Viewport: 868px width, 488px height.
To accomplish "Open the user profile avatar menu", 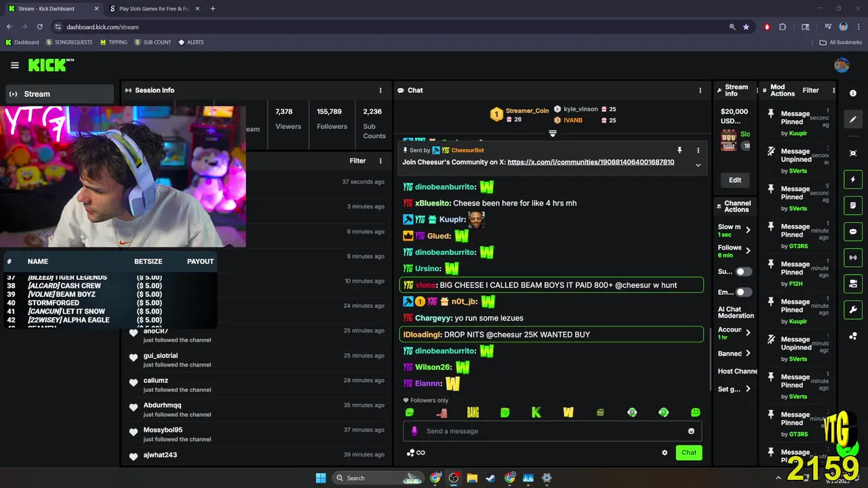I will 842,65.
